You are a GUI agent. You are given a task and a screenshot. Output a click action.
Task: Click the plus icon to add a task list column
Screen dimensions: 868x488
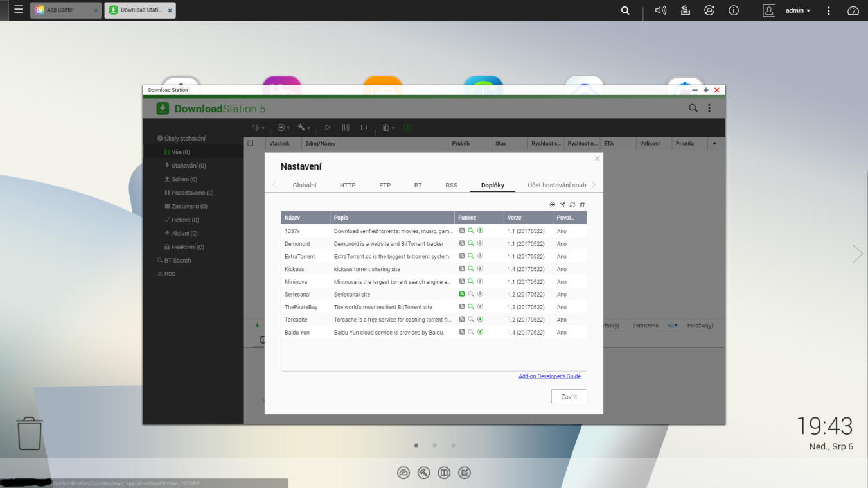point(714,144)
